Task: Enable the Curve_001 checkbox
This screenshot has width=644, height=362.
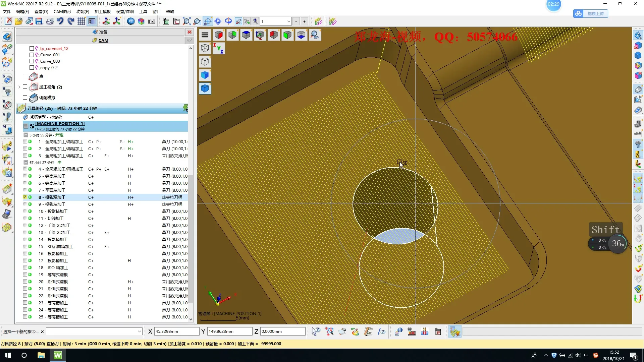Action: coord(32,55)
